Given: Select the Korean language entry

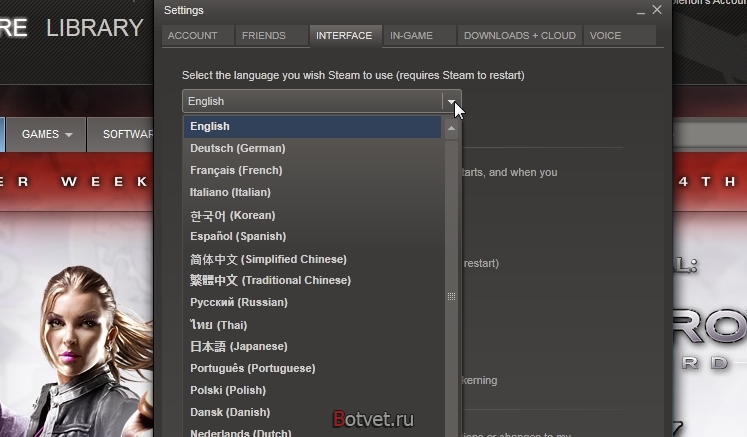Looking at the screenshot, I should click(312, 215).
